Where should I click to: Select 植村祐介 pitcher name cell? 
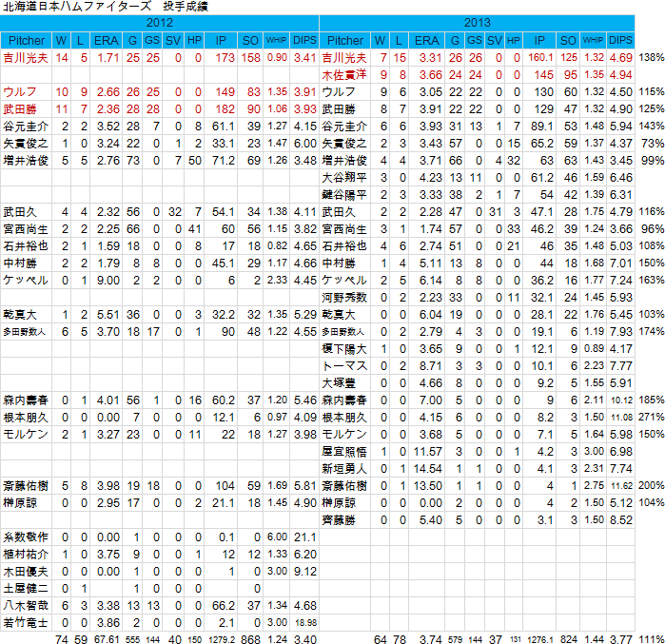coord(26,555)
